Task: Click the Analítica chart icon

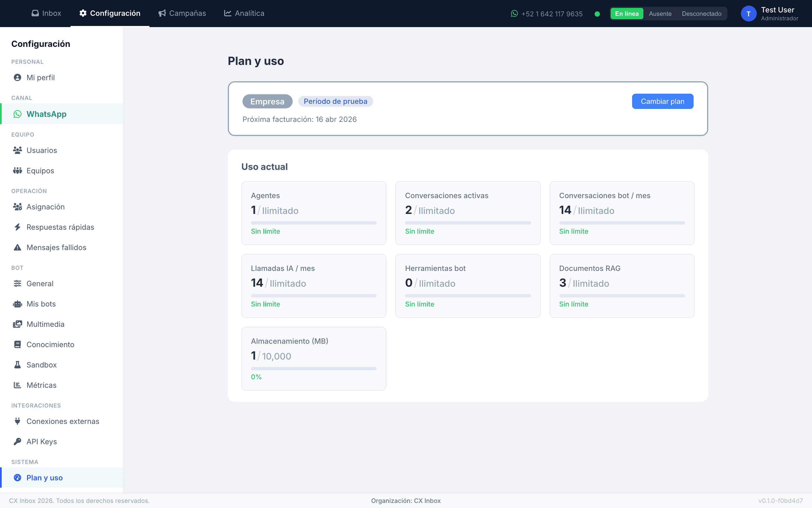Action: point(228,13)
